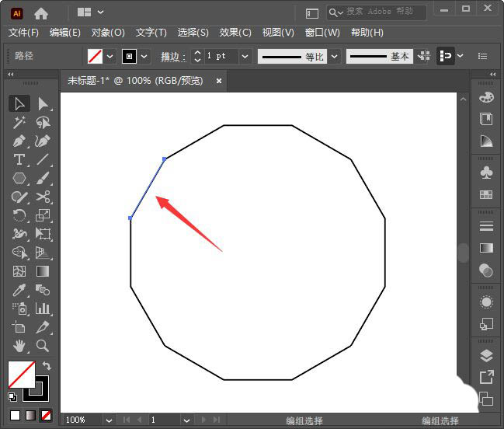Swap fill and stroke colors
This screenshot has height=429, width=504.
pyautogui.click(x=47, y=366)
